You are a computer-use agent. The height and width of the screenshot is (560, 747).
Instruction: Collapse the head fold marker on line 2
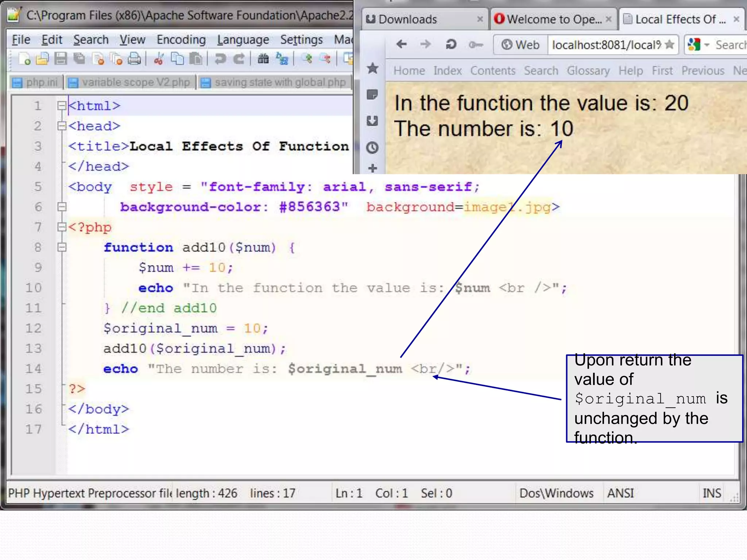pyautogui.click(x=62, y=126)
